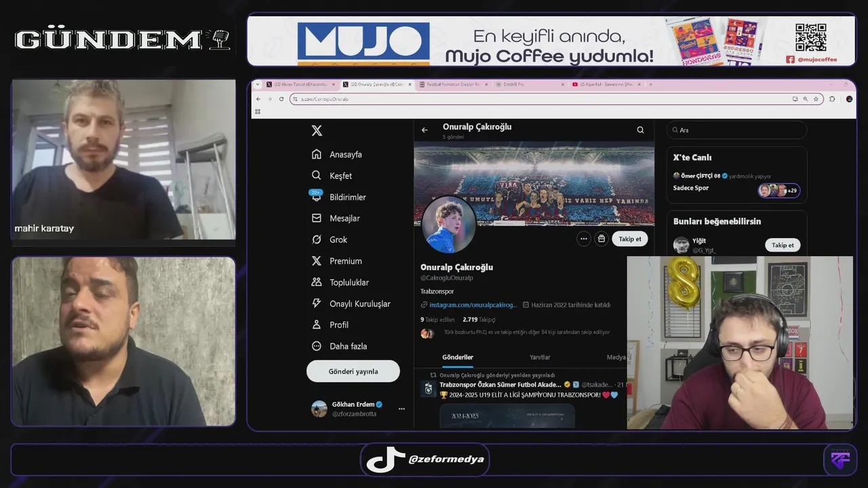Viewport: 868px width, 488px height.
Task: Open Topluluklar communities
Action: click(340, 282)
